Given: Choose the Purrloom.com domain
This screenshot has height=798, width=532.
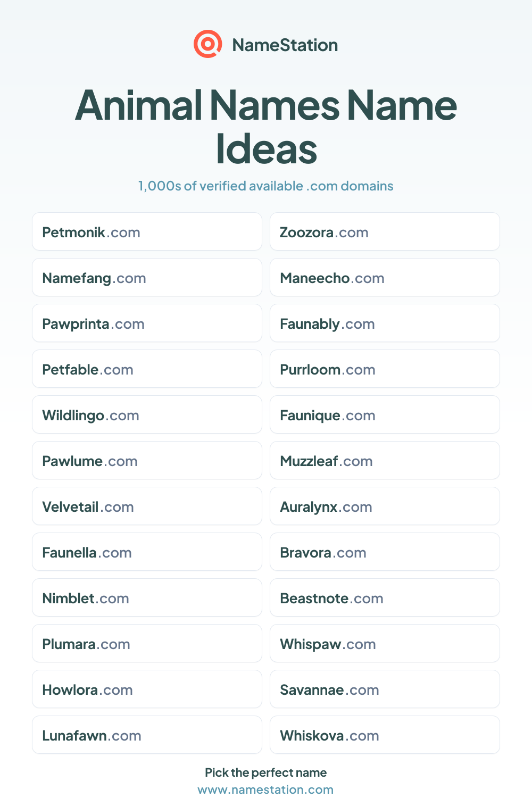Looking at the screenshot, I should 385,369.
